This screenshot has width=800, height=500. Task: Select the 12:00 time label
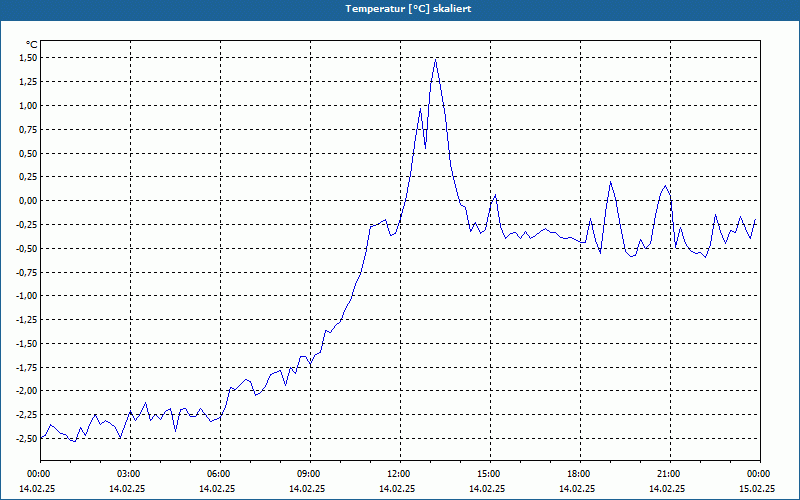tap(401, 474)
